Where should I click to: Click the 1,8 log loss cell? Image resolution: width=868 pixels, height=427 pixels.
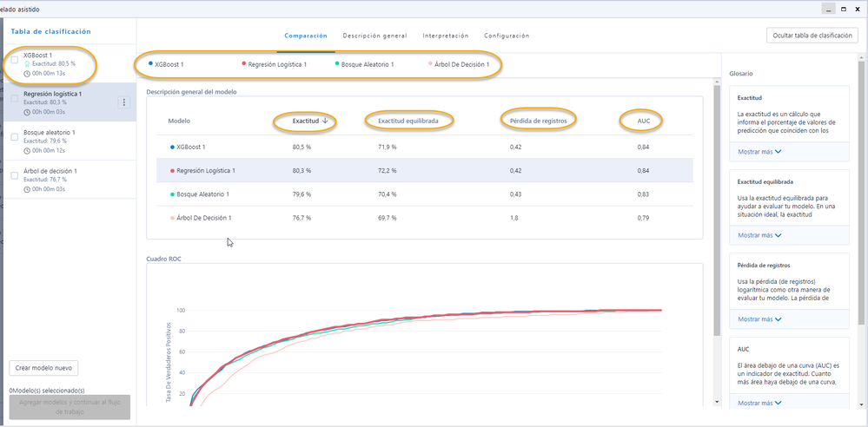pyautogui.click(x=514, y=218)
